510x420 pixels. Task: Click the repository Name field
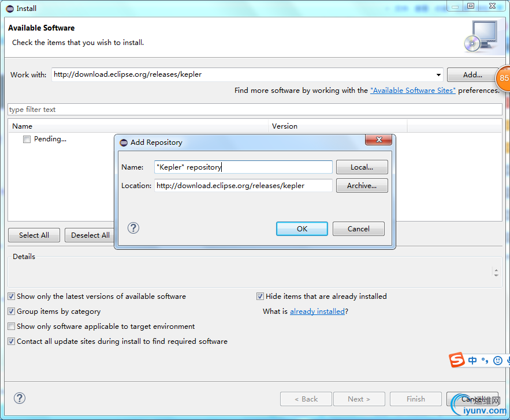tap(243, 167)
